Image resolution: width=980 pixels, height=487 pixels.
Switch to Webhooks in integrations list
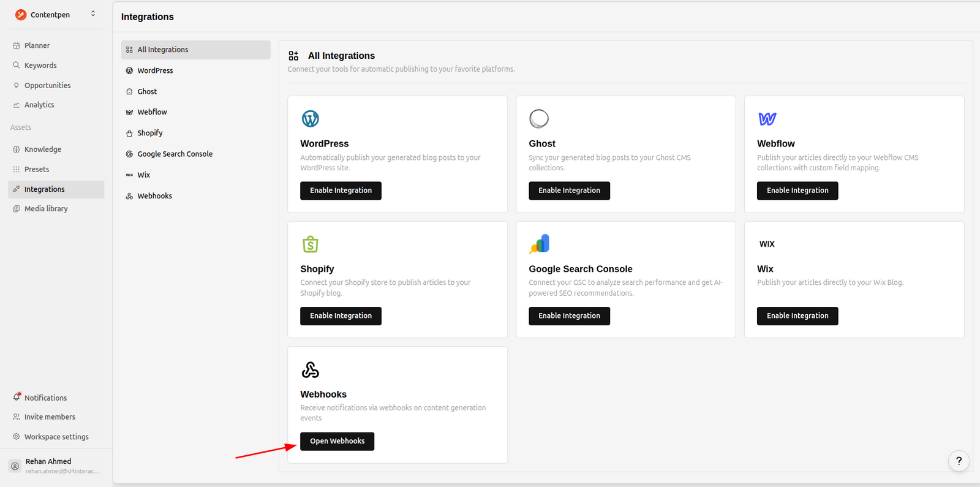[x=154, y=196]
